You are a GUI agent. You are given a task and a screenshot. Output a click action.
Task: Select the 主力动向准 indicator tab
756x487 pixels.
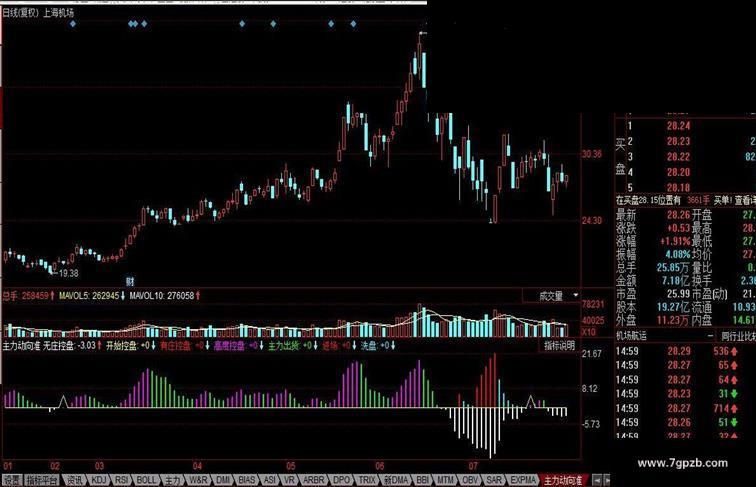coord(563,480)
